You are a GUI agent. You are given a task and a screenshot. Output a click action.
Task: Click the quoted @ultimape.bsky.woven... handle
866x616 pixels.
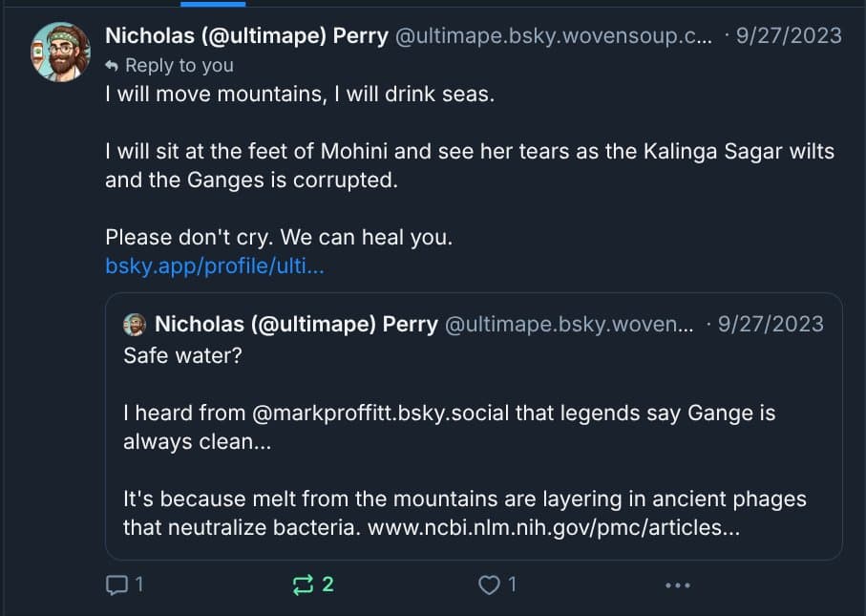(x=569, y=325)
